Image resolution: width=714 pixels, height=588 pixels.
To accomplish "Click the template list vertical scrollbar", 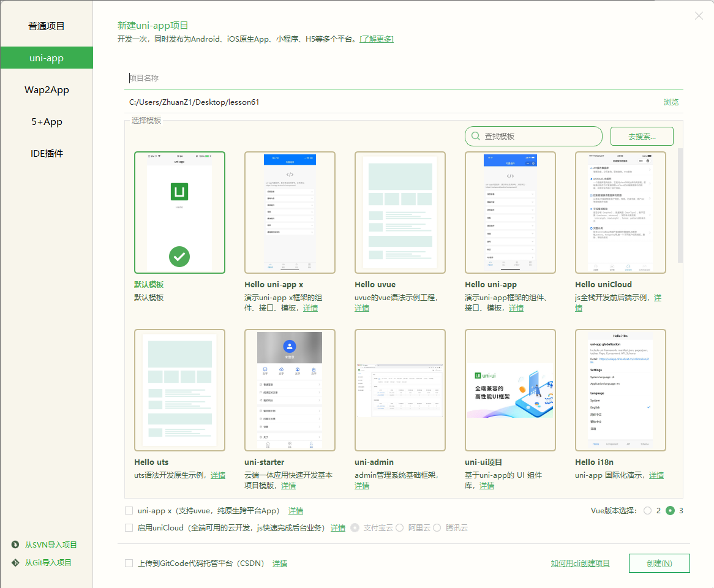I will pyautogui.click(x=680, y=206).
